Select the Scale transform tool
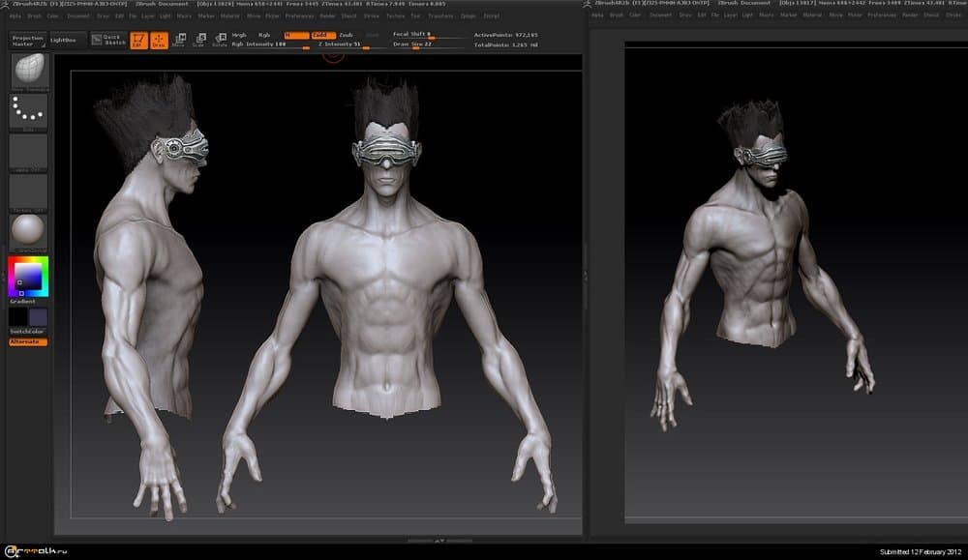The height and width of the screenshot is (560, 968). (x=198, y=40)
